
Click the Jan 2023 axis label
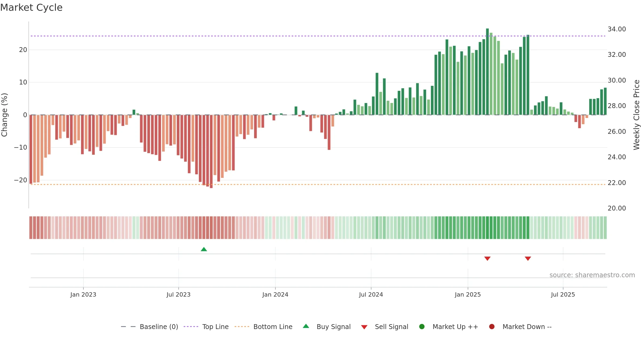(83, 294)
